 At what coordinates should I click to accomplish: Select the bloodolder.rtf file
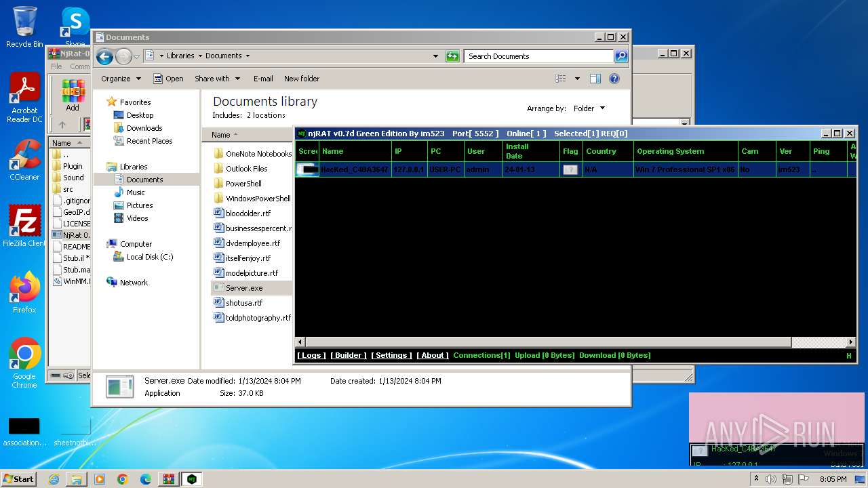point(248,213)
